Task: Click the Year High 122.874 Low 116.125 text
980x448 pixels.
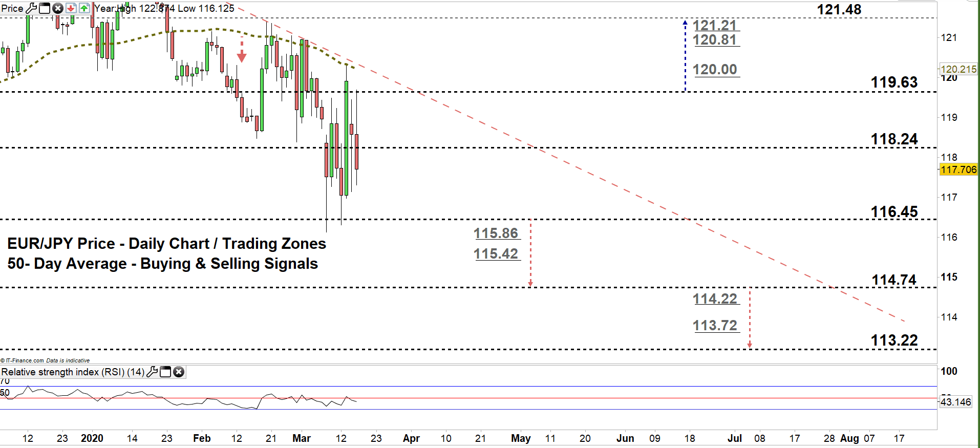Action: (165, 8)
